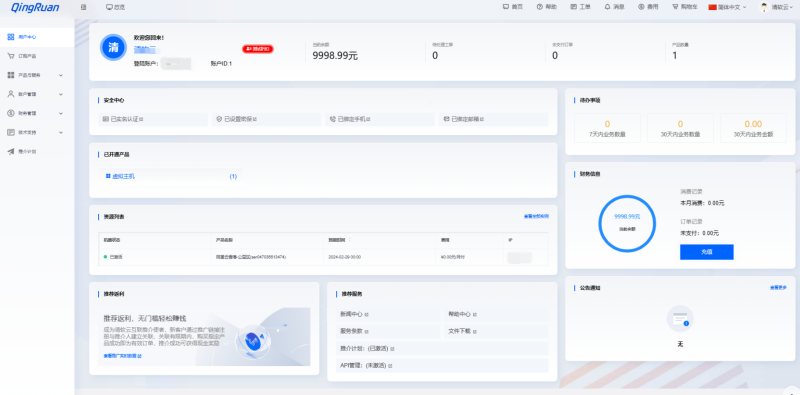This screenshot has height=395, width=800.
Task: Open 费用 billing in the top navigation
Action: tap(648, 7)
